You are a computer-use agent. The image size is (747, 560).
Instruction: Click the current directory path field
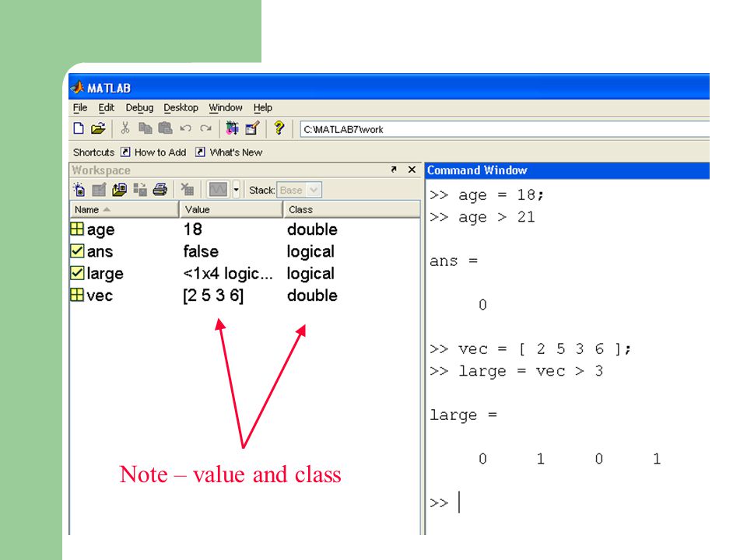[504, 129]
